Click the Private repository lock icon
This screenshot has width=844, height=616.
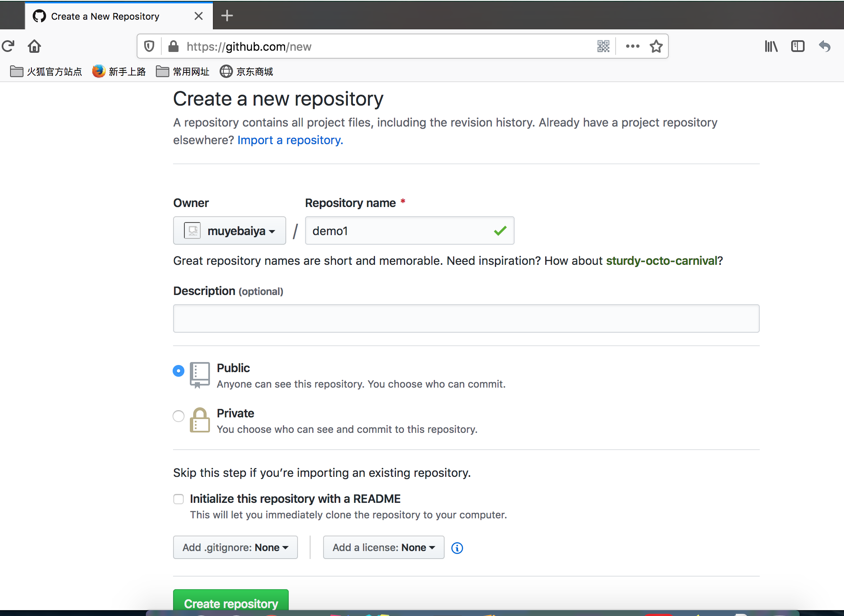[199, 420]
